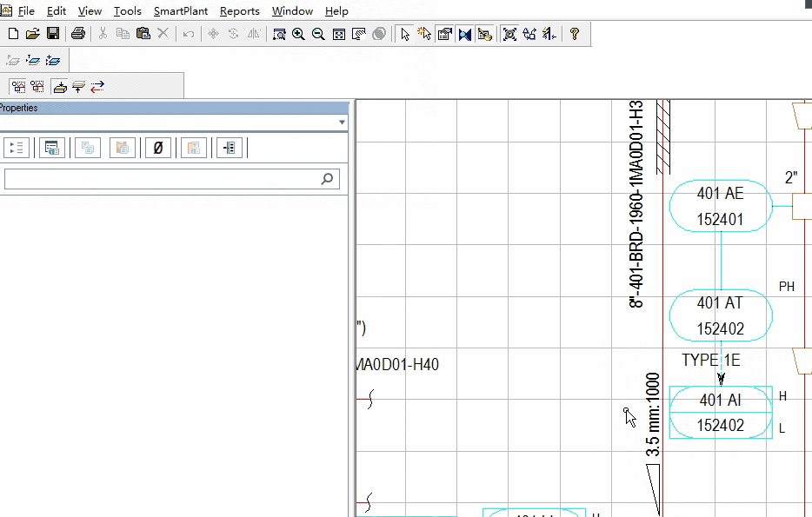Image resolution: width=812 pixels, height=517 pixels.
Task: Click the Pan hand icon
Action: click(358, 34)
